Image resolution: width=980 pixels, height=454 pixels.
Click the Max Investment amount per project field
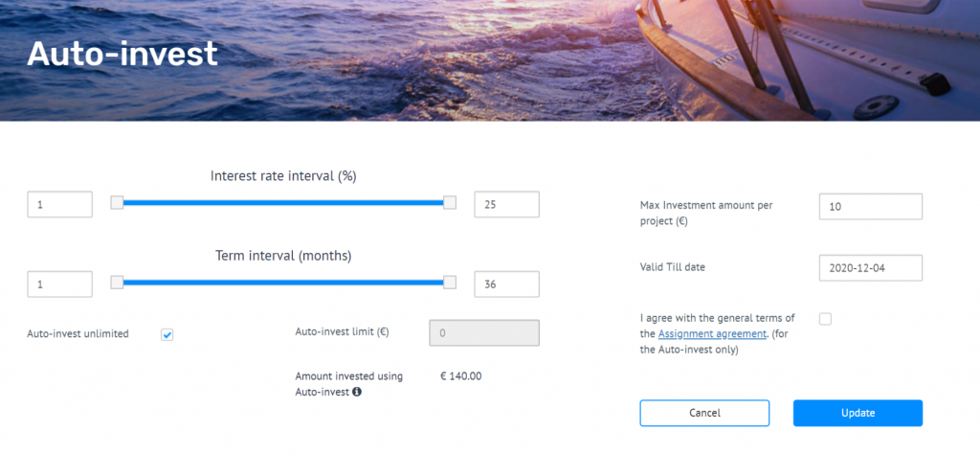(x=870, y=206)
